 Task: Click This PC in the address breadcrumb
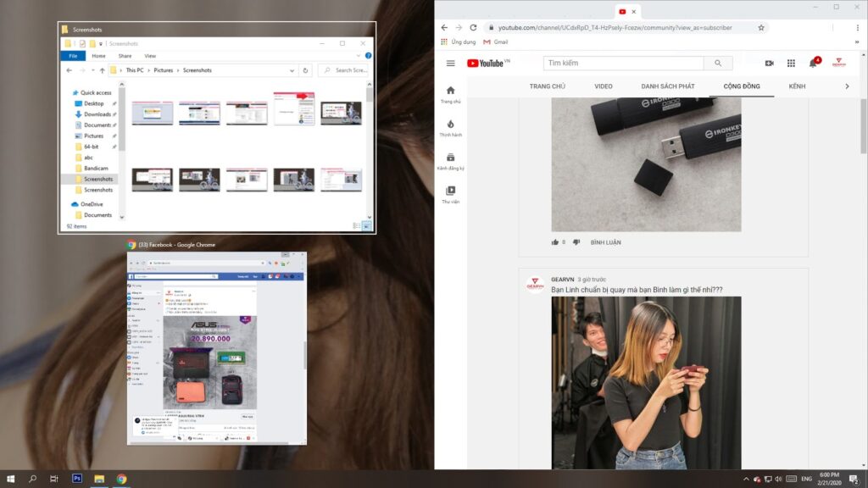click(135, 70)
